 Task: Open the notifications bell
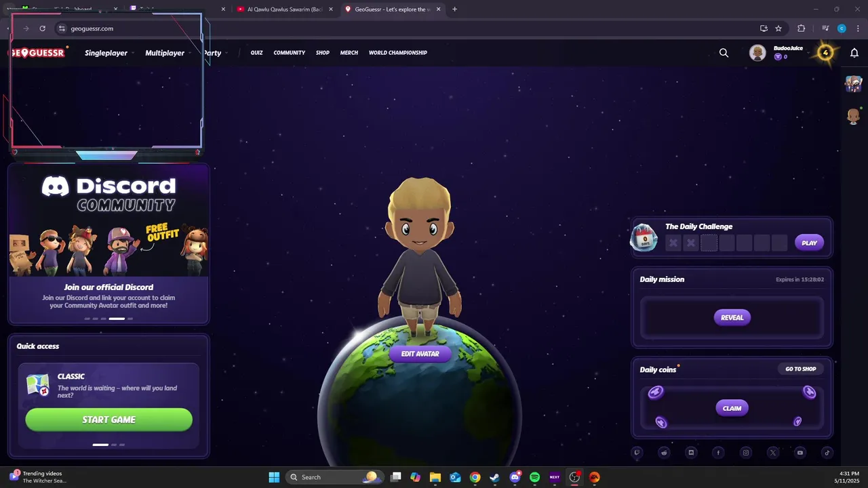click(x=854, y=53)
